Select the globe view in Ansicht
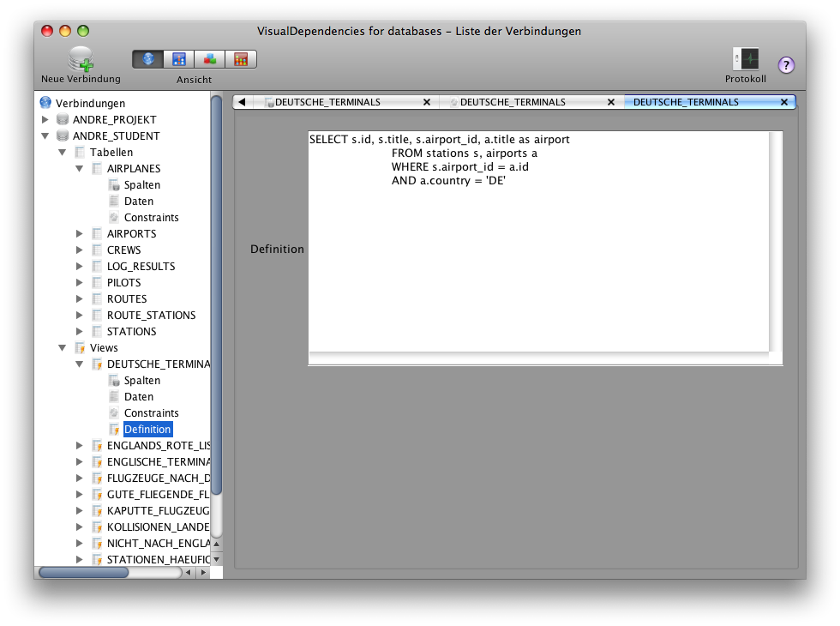The image size is (840, 626). point(147,59)
